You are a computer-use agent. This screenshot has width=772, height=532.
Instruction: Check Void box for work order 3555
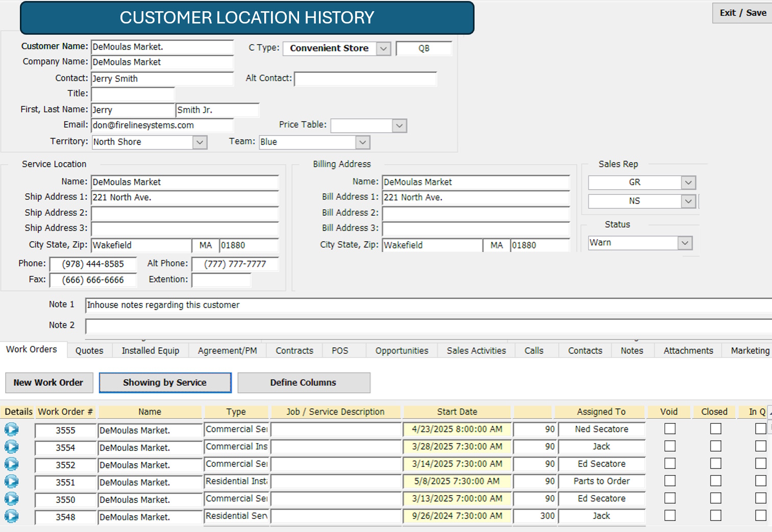coord(670,429)
